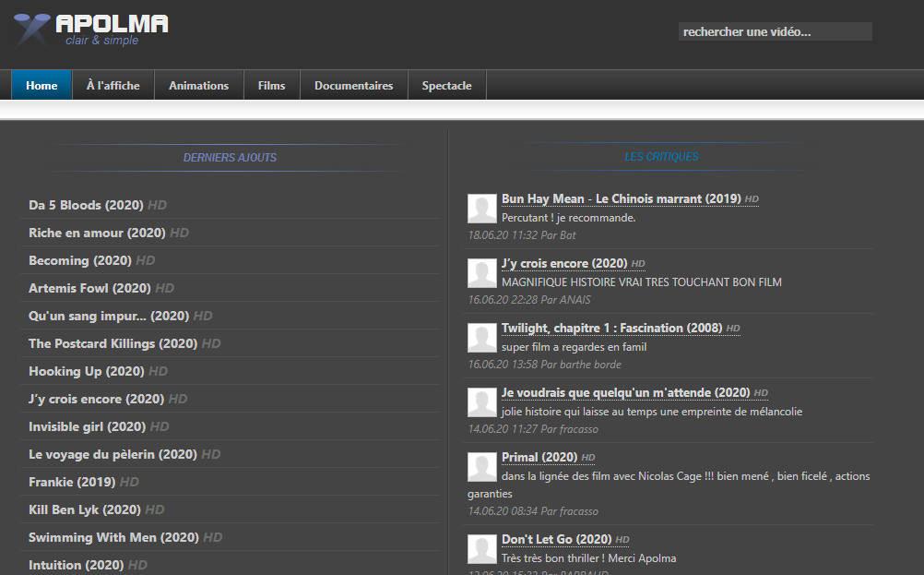Click '14.06.20 08:34 Par fracasso' byline
Image resolution: width=924 pixels, height=575 pixels.
tap(533, 512)
